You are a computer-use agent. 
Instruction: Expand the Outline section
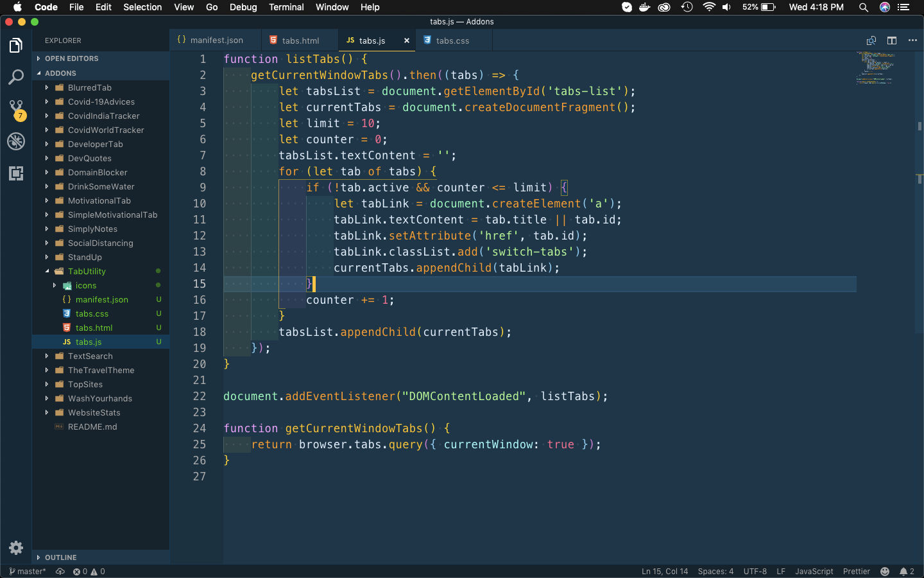point(101,557)
